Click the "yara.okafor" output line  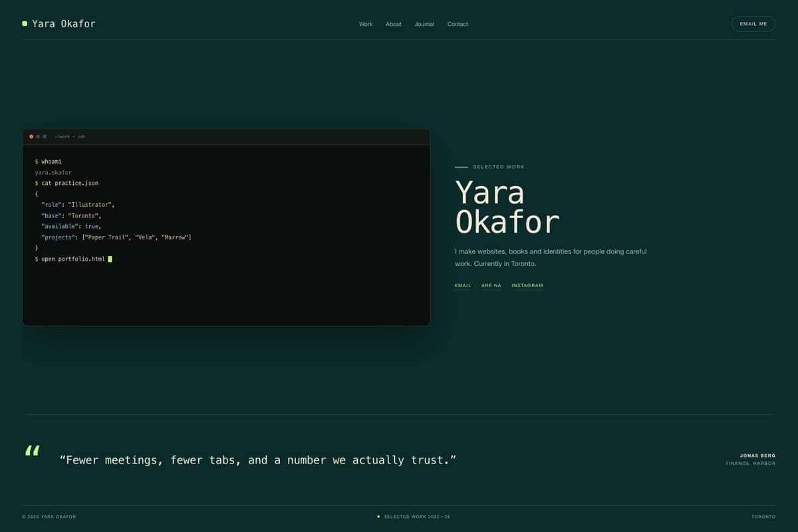pos(53,172)
